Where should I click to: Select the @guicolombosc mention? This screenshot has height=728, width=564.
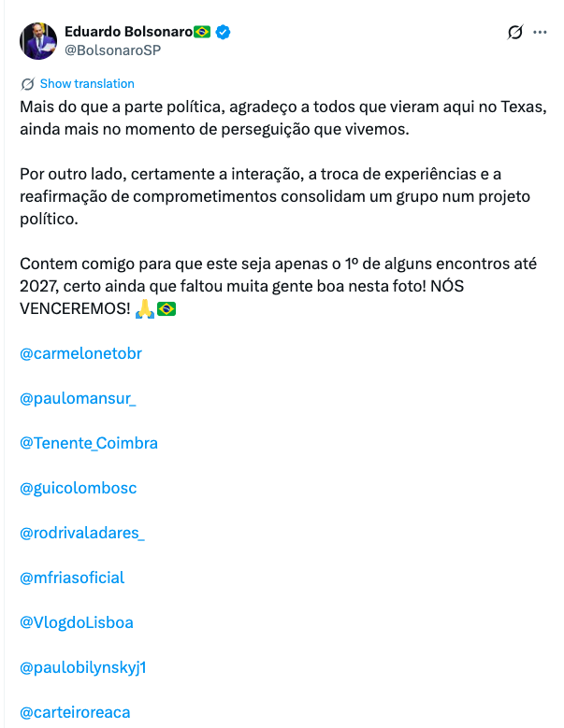click(x=79, y=488)
